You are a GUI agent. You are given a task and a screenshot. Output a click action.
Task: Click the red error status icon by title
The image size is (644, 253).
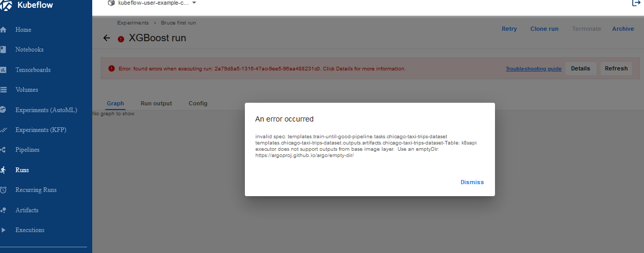(x=121, y=39)
